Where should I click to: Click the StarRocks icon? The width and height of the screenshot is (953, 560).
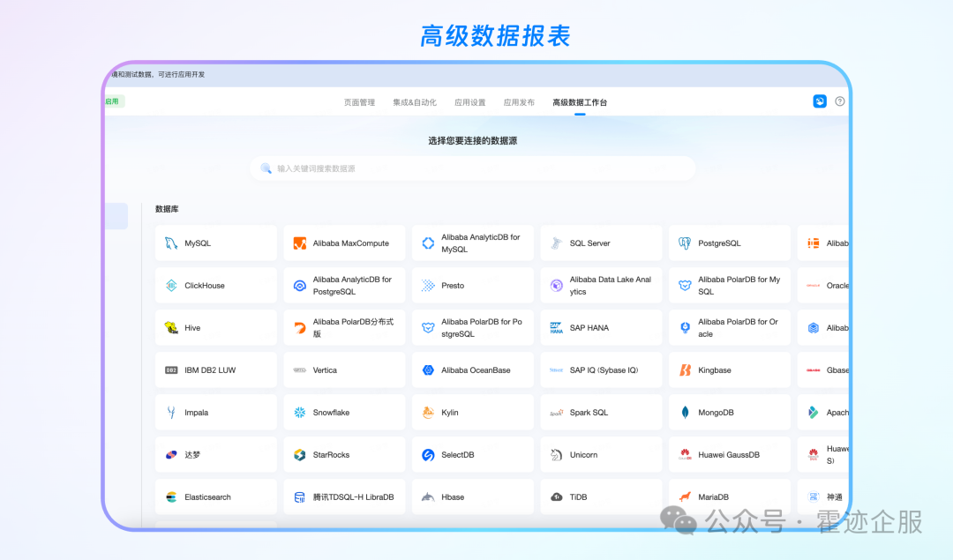(300, 455)
